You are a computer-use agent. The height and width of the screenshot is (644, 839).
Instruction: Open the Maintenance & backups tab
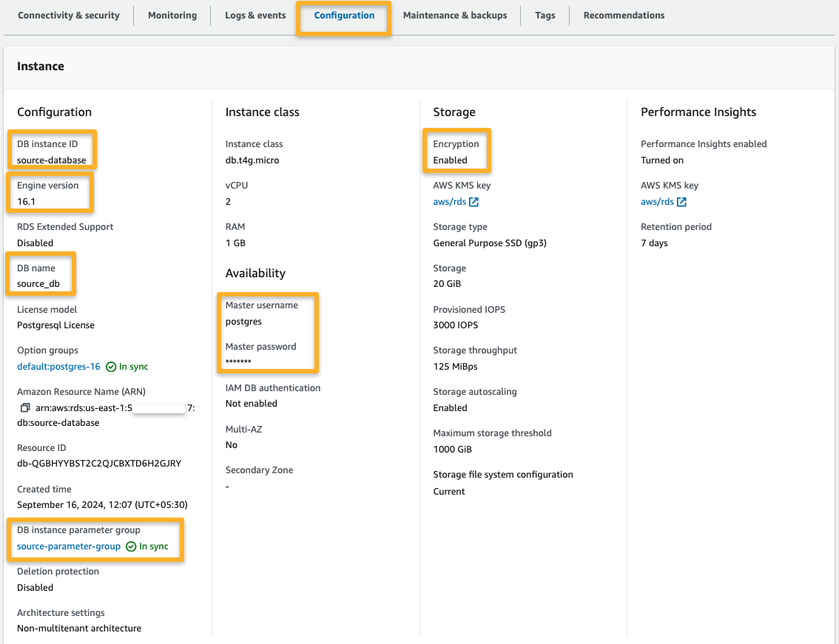point(454,15)
